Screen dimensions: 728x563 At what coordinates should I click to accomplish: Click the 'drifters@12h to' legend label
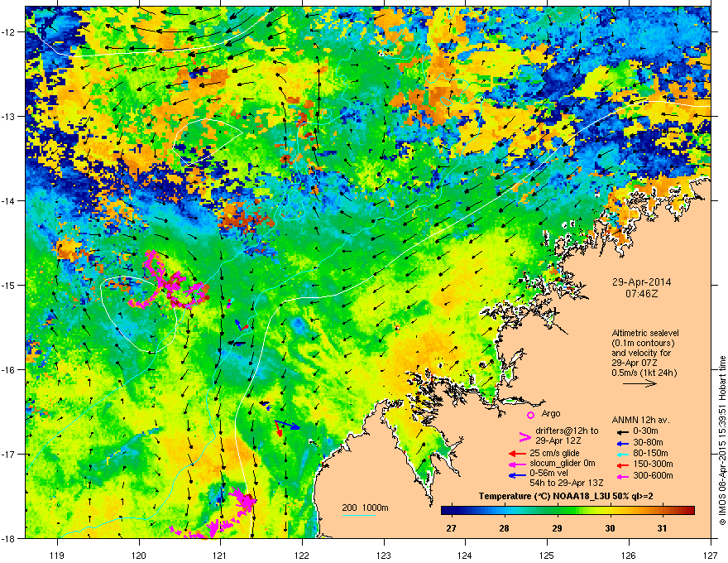pyautogui.click(x=567, y=431)
